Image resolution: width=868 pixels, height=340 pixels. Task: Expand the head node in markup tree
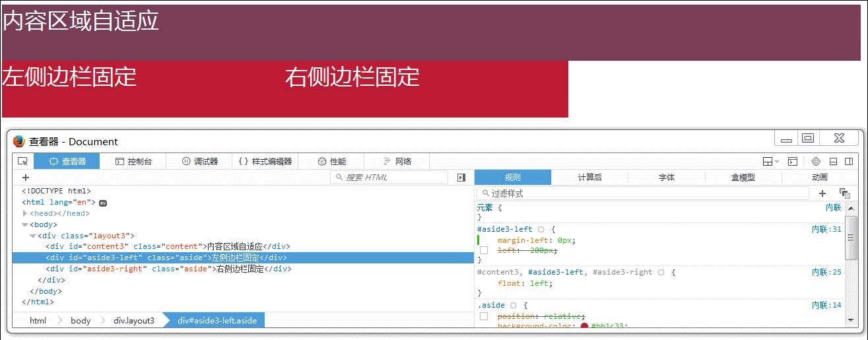click(x=25, y=213)
